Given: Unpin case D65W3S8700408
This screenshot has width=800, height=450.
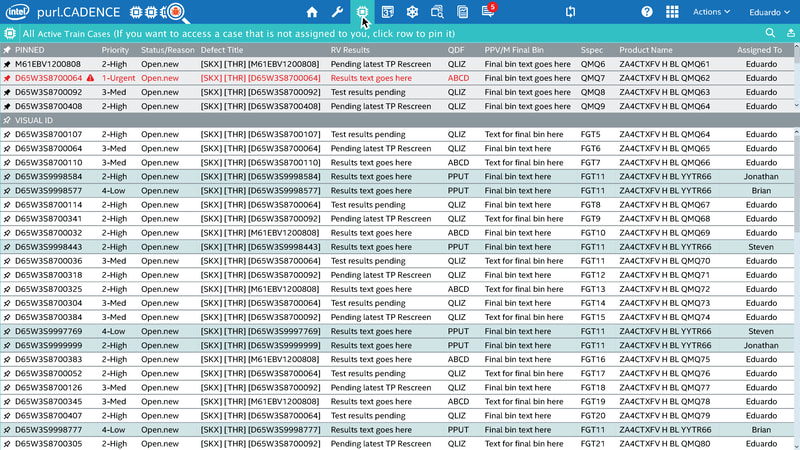Looking at the screenshot, I should pos(7,106).
